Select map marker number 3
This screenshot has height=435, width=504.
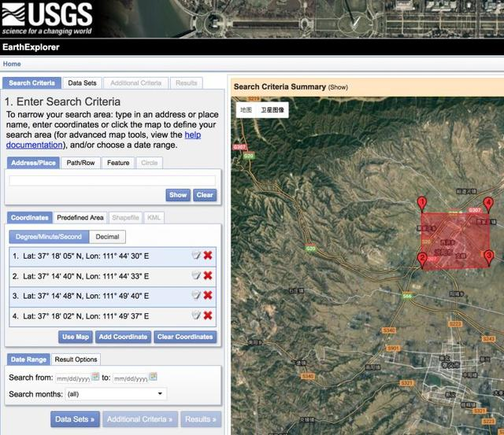pos(489,258)
